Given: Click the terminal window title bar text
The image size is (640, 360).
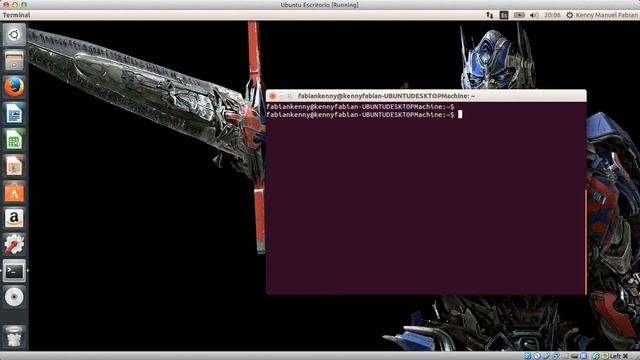Looking at the screenshot, I should pyautogui.click(x=386, y=96).
